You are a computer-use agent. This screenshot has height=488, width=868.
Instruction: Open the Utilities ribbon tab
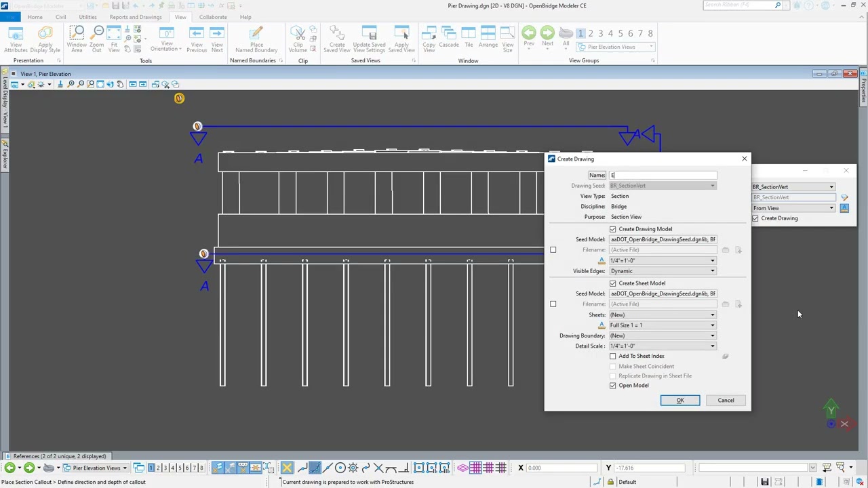tap(87, 17)
